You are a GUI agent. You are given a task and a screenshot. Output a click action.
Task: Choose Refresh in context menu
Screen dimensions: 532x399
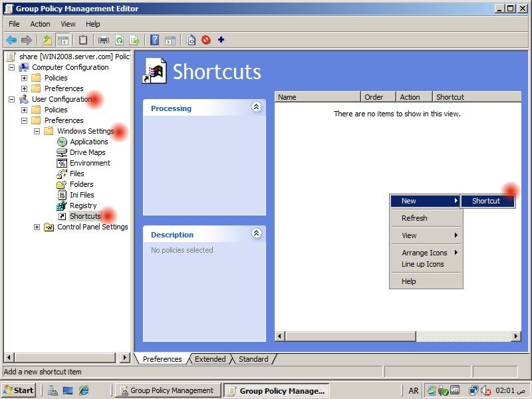pyautogui.click(x=426, y=218)
